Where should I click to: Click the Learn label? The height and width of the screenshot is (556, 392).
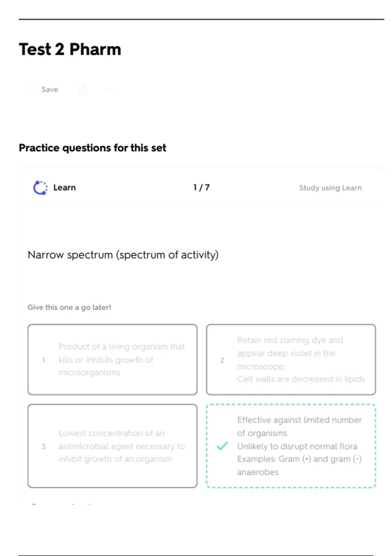coord(64,187)
